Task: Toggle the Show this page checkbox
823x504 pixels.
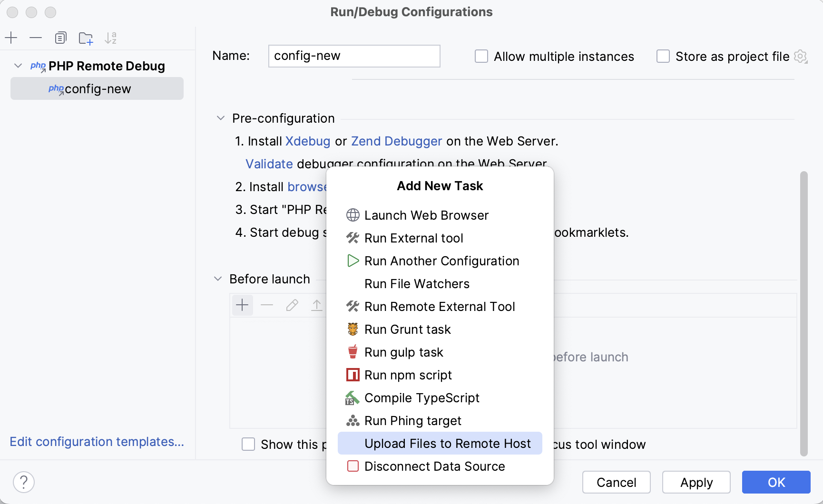Action: pyautogui.click(x=248, y=444)
